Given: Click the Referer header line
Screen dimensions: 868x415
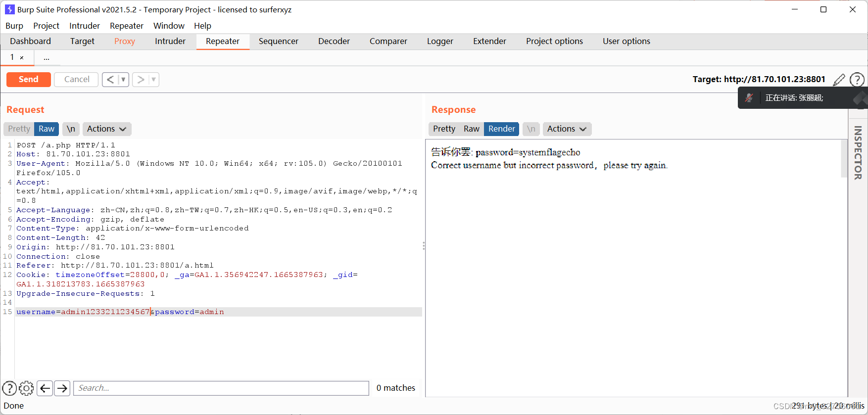Looking at the screenshot, I should point(115,266).
